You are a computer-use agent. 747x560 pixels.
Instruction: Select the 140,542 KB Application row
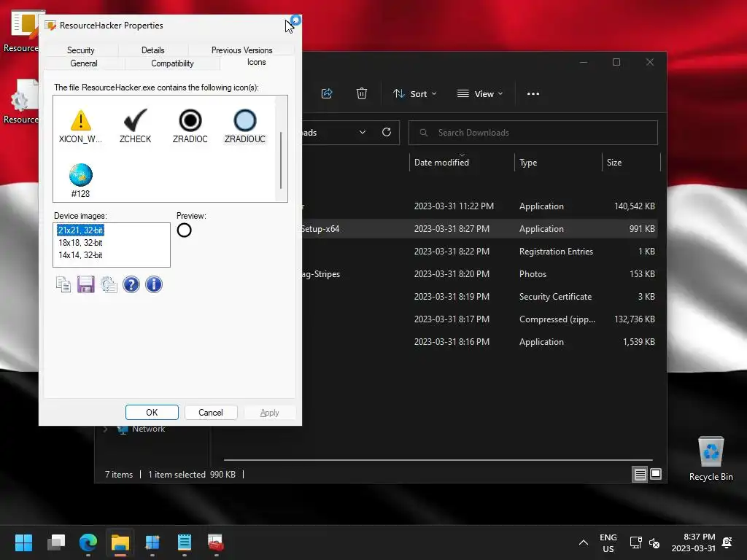481,206
